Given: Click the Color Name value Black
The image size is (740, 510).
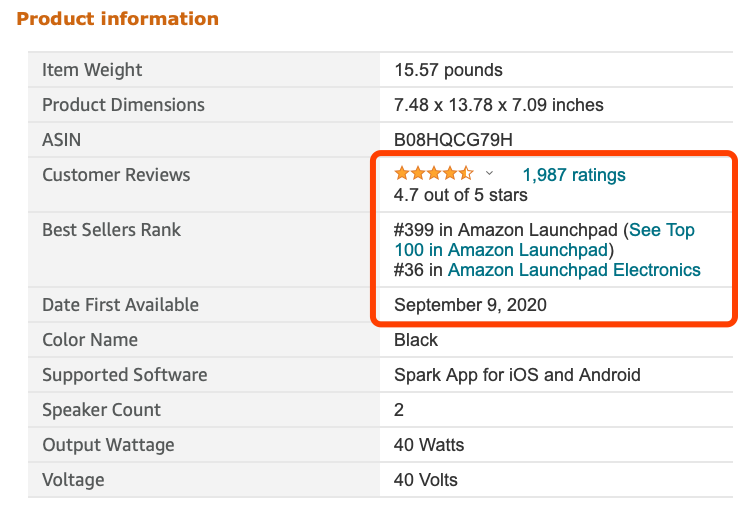Looking at the screenshot, I should click(416, 340).
